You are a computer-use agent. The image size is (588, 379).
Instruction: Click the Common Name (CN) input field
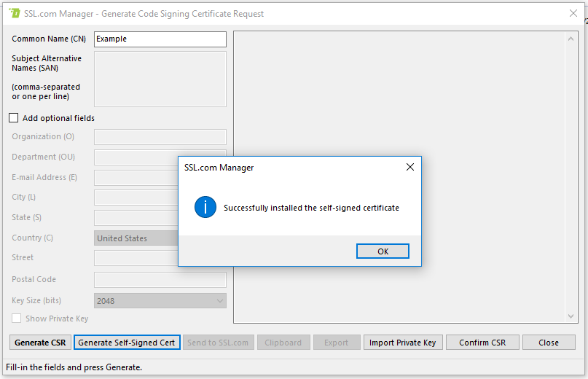pyautogui.click(x=160, y=39)
